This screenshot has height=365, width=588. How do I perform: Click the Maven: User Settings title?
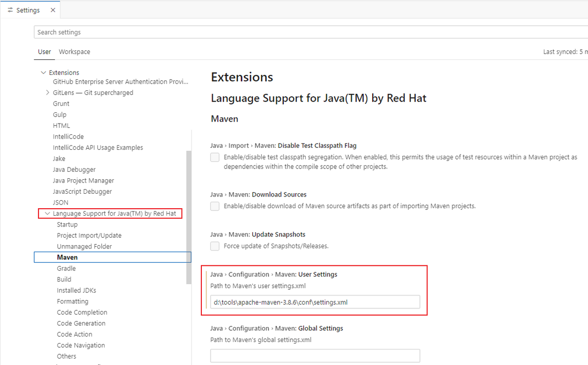click(x=274, y=275)
